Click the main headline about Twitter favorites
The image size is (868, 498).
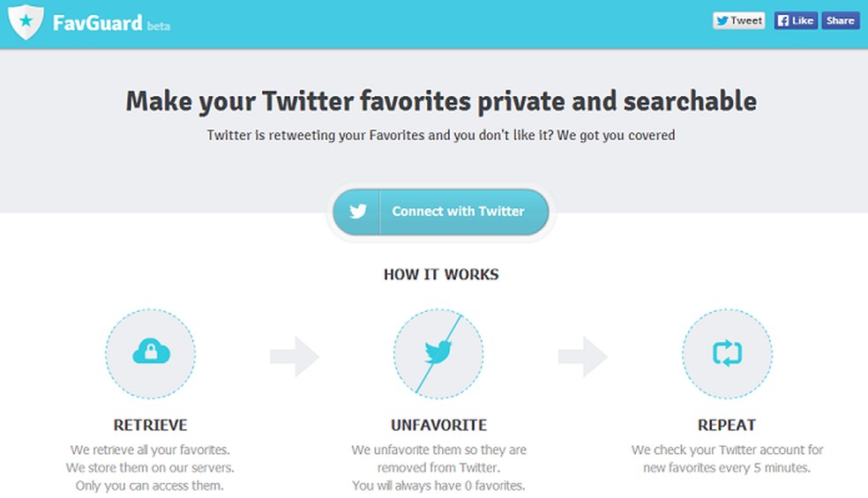click(441, 100)
